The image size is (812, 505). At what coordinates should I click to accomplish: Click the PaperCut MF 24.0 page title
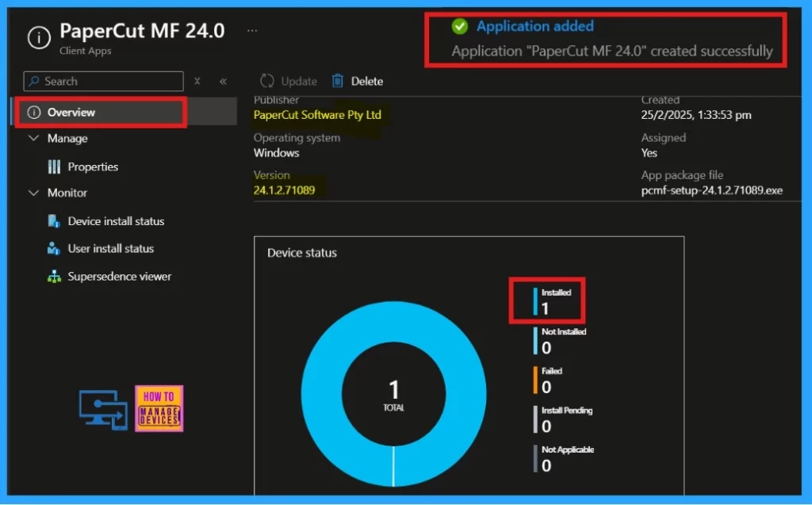[143, 31]
